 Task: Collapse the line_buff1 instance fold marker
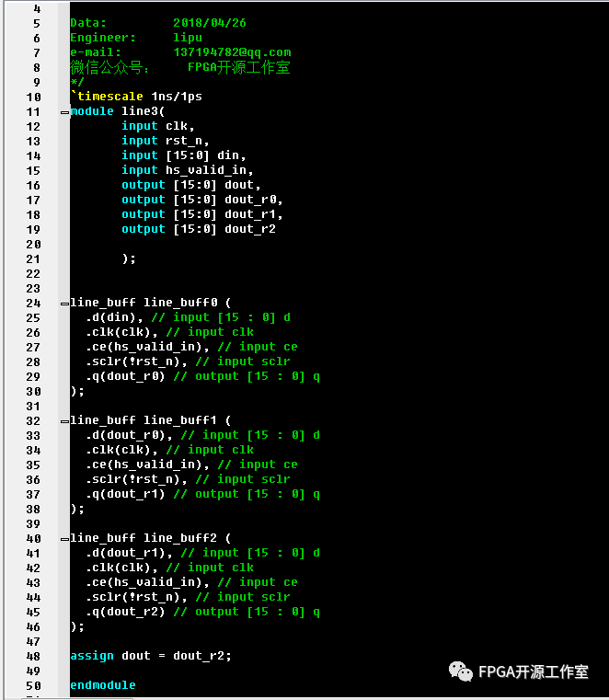pyautogui.click(x=64, y=421)
